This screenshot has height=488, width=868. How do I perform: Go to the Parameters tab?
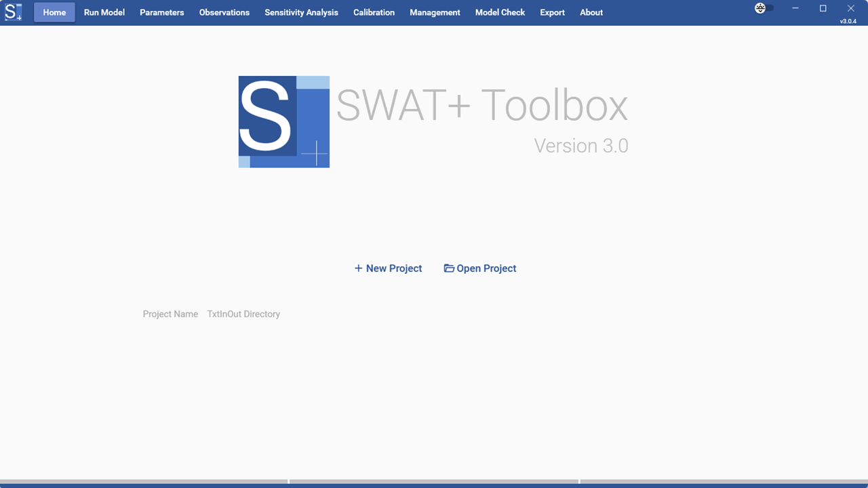point(162,12)
